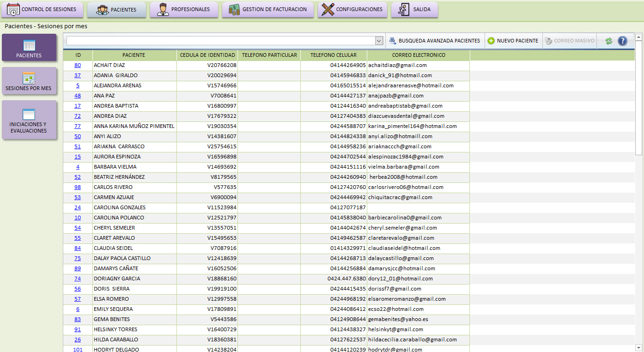Sort by Paciente column header
Screen dimensions: 644x352
point(134,55)
